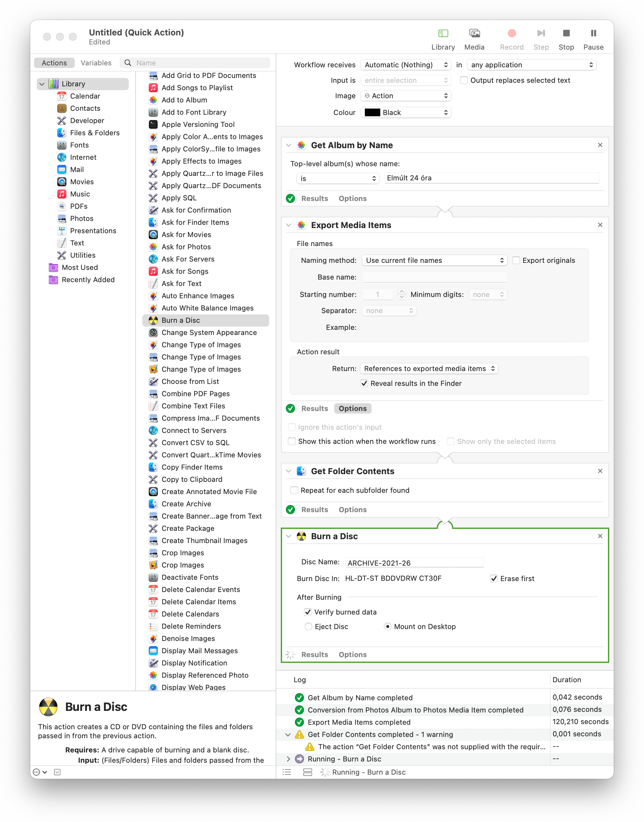The image size is (644, 822).
Task: Open Options under Get Folder Contents
Action: [x=353, y=510]
